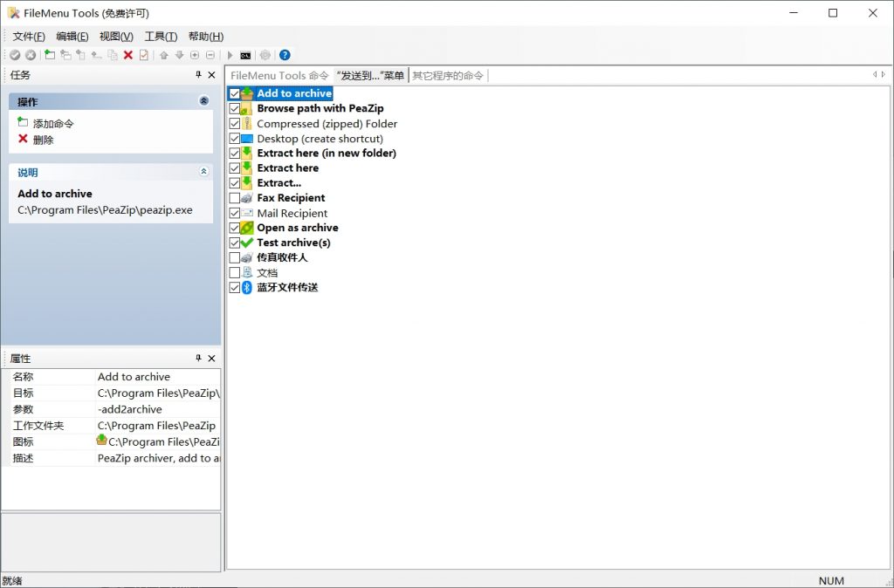Click the 工作文件夹 value field

[157, 426]
